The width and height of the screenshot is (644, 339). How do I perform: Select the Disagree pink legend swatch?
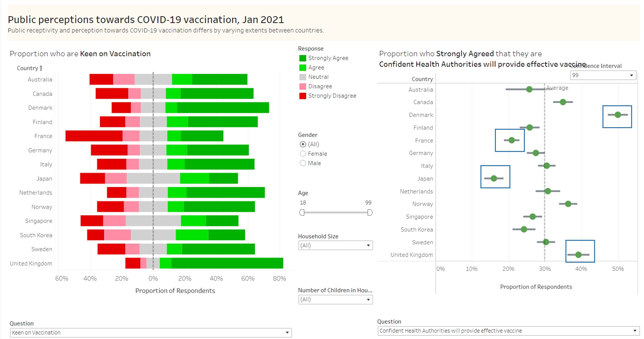click(x=303, y=86)
